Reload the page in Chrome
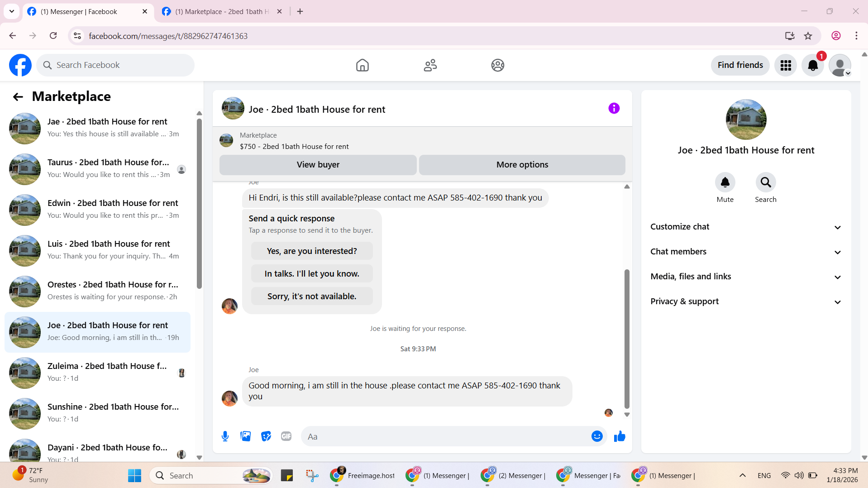This screenshot has height=488, width=868. 53,36
